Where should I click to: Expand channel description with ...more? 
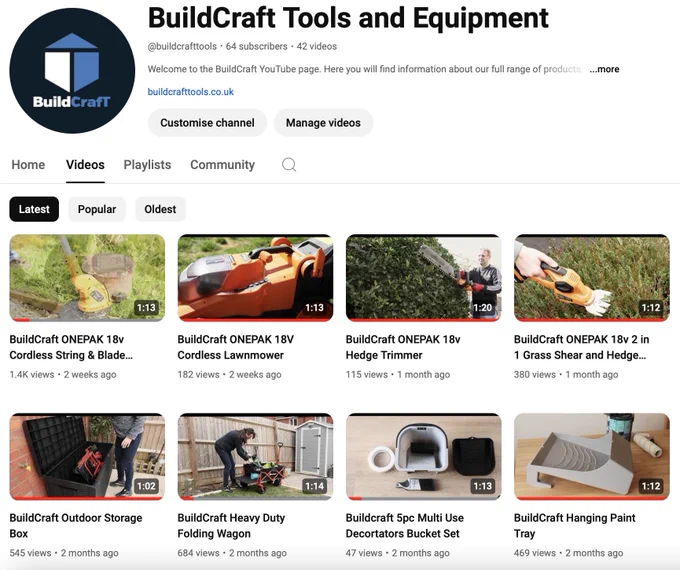604,69
